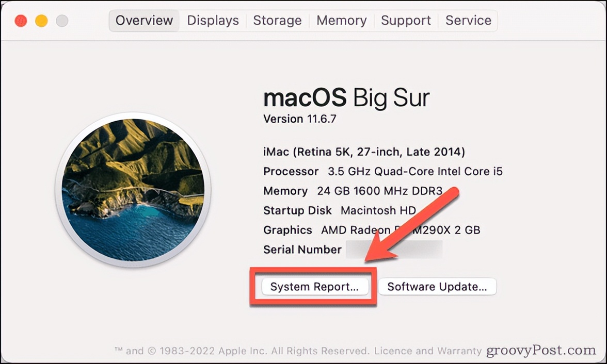Click the blurred Serial Number value
This screenshot has height=364, width=607.
[x=394, y=250]
